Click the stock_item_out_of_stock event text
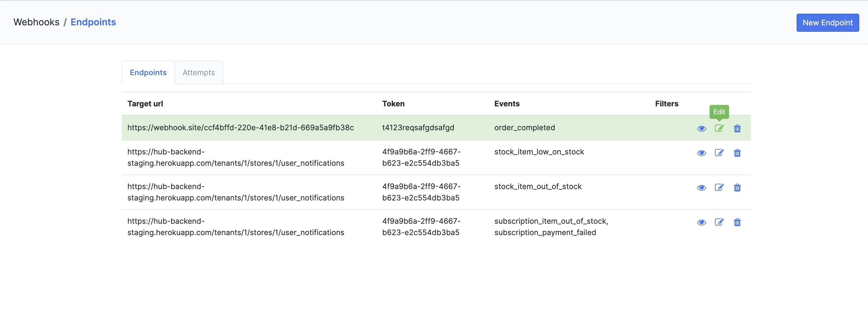 click(538, 187)
